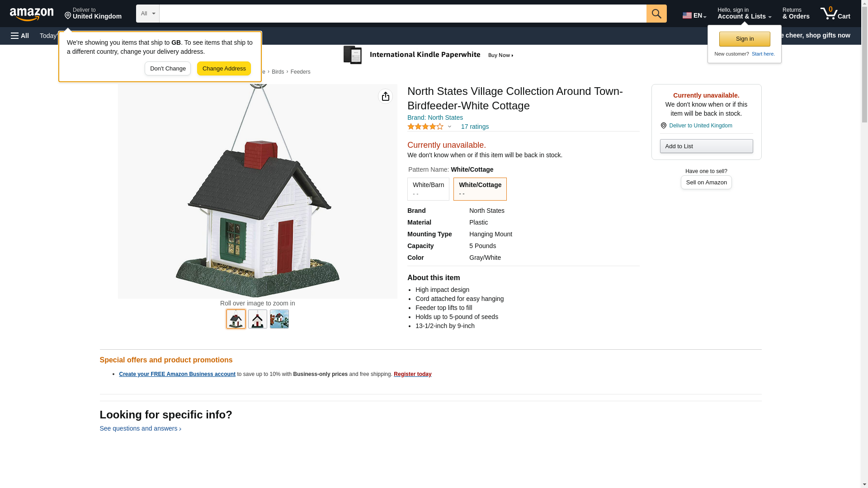Select the White/Cottage pattern option

(x=480, y=189)
